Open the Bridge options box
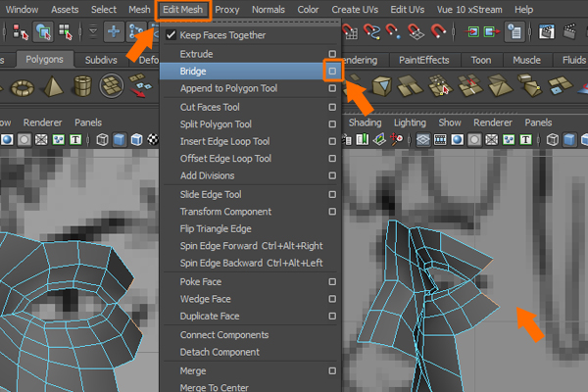Image resolution: width=588 pixels, height=392 pixels. (332, 71)
